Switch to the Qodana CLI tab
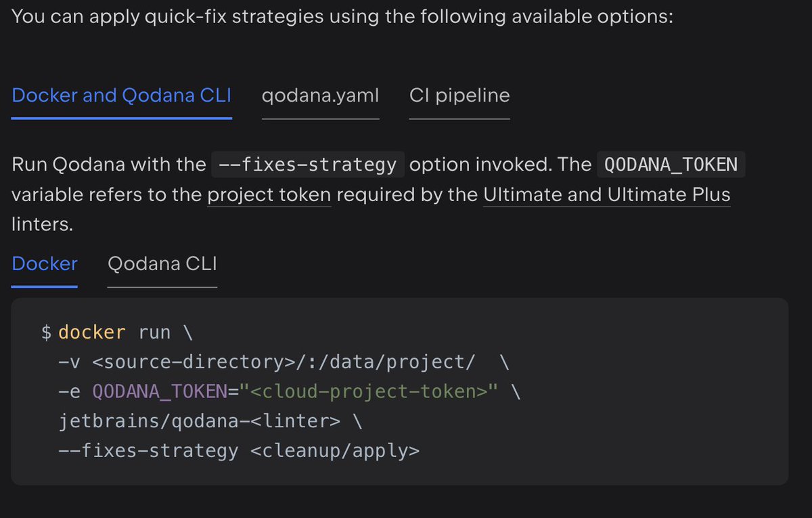This screenshot has height=518, width=812. (x=162, y=263)
